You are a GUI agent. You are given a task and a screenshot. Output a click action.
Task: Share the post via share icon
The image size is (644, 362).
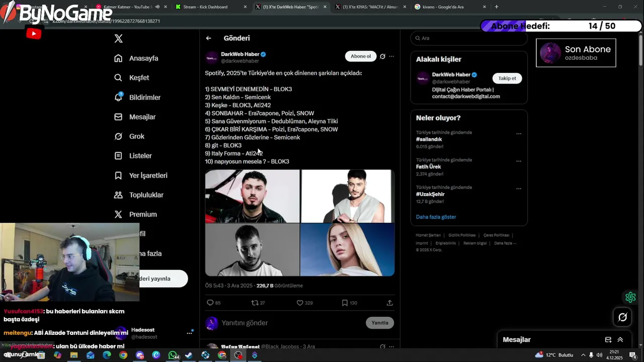pos(389,303)
